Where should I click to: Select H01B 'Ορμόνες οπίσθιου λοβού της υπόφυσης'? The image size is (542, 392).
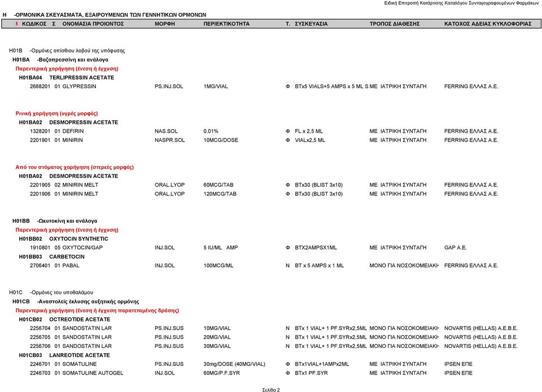click(67, 50)
